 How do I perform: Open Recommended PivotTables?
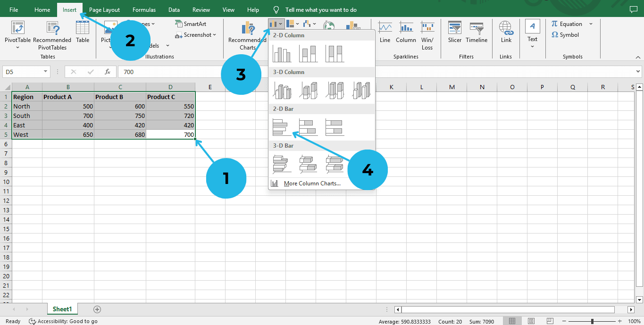click(52, 35)
